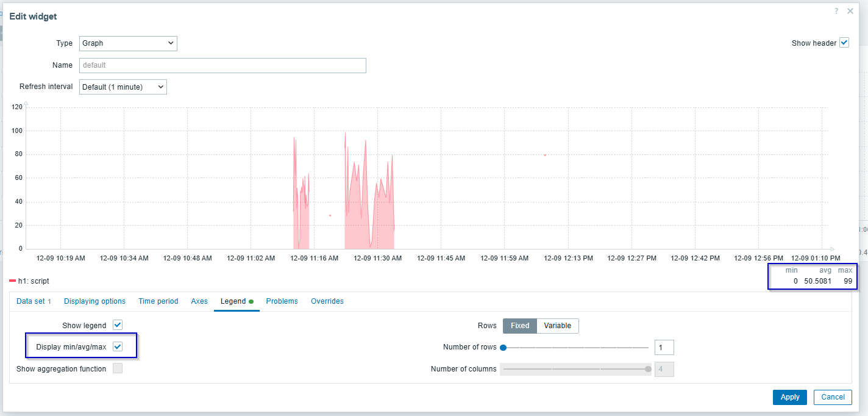Viewport: 868px width, 416px height.
Task: Switch to the Data set tab
Action: (34, 301)
